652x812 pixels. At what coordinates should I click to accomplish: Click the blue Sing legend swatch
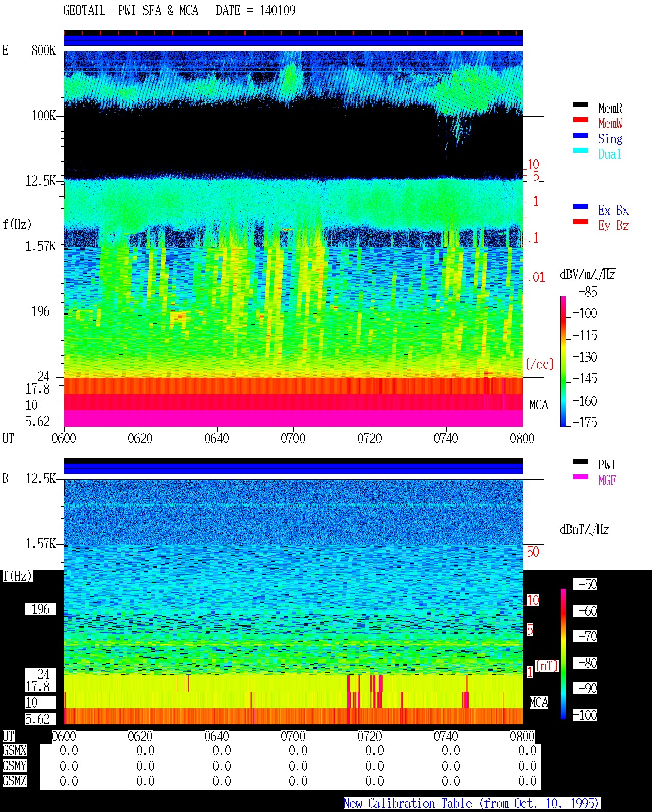pos(581,135)
